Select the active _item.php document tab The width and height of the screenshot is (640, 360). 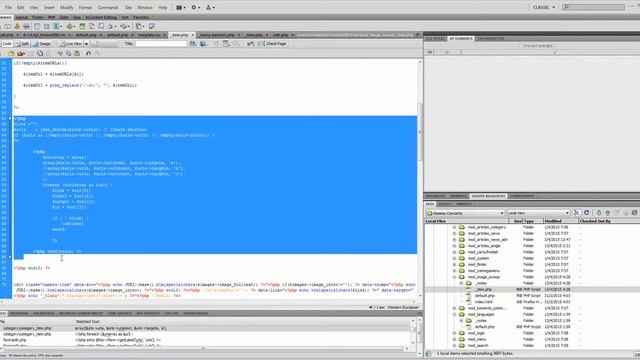(180, 35)
